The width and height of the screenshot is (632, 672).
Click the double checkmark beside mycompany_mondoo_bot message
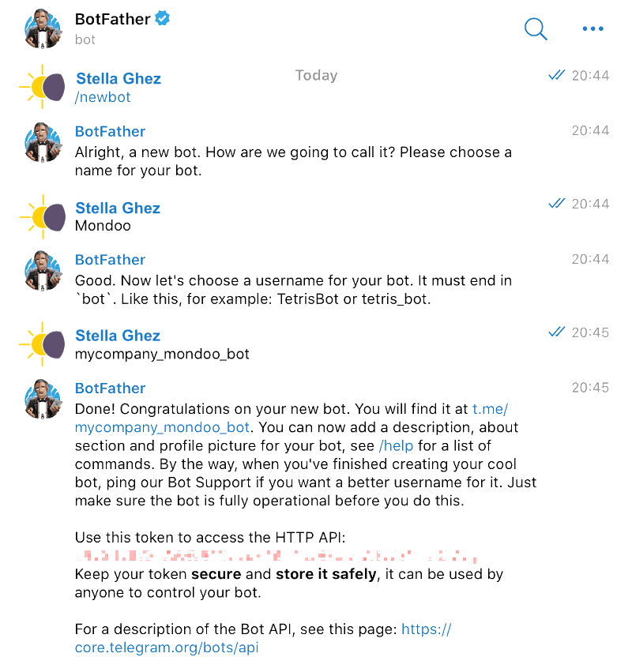coord(556,332)
